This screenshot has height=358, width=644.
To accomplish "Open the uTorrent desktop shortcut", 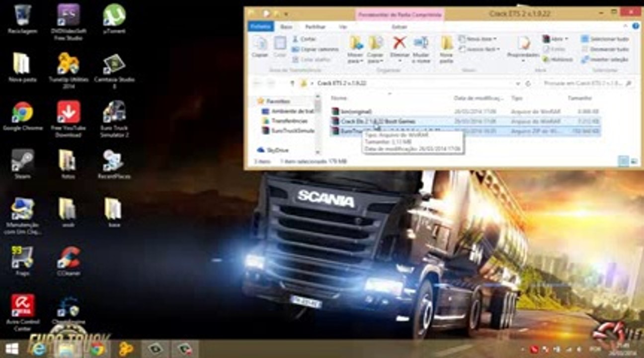I will 114,20.
